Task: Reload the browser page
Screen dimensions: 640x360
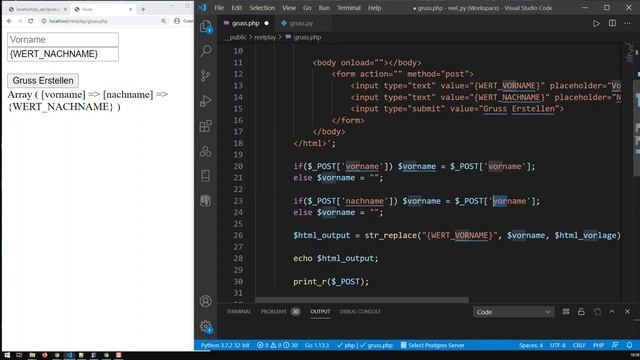Action: (31, 21)
